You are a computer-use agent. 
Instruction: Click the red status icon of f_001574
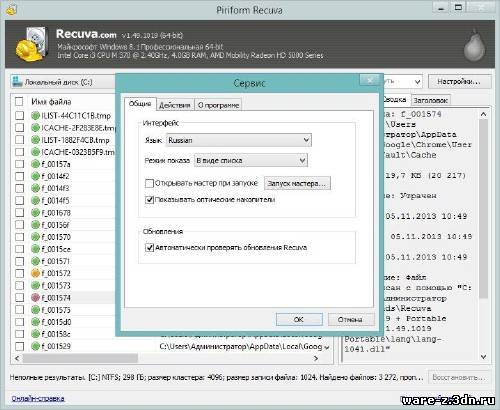click(35, 297)
